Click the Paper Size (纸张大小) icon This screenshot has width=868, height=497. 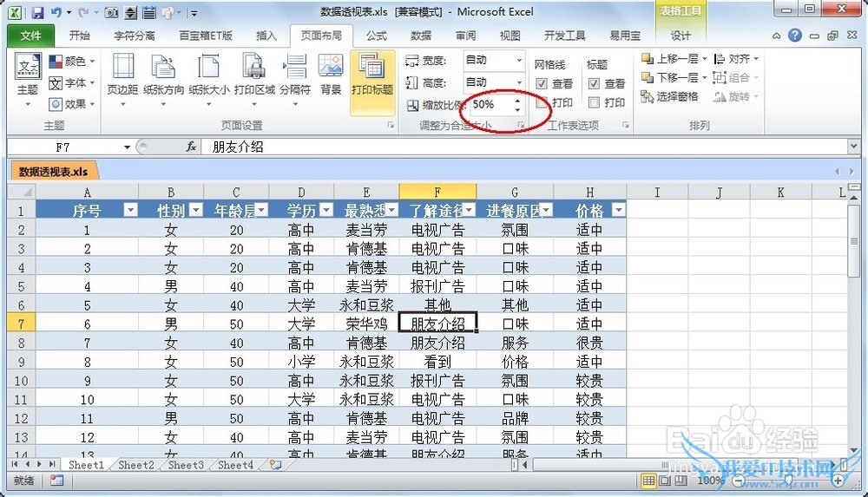click(208, 67)
